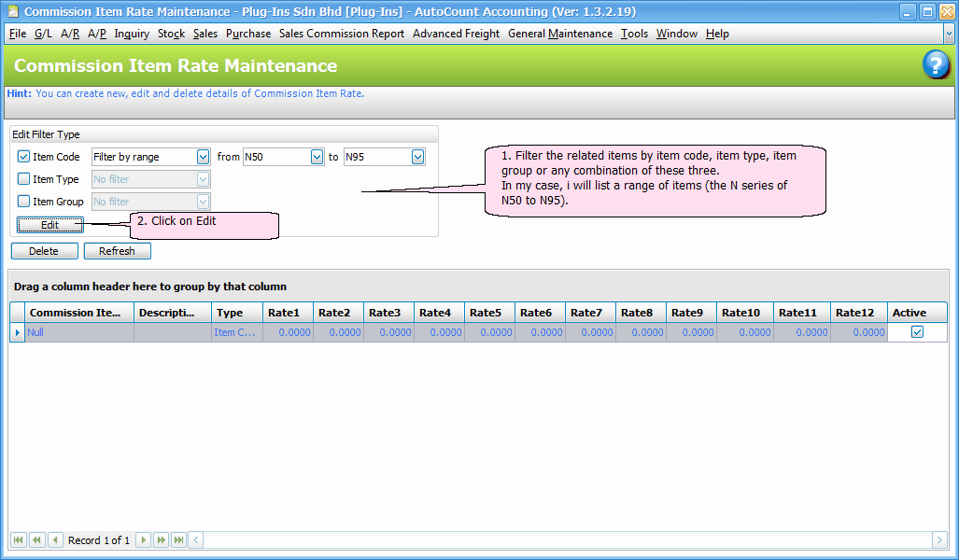
Task: Go to previous record arrow icon
Action: [55, 539]
